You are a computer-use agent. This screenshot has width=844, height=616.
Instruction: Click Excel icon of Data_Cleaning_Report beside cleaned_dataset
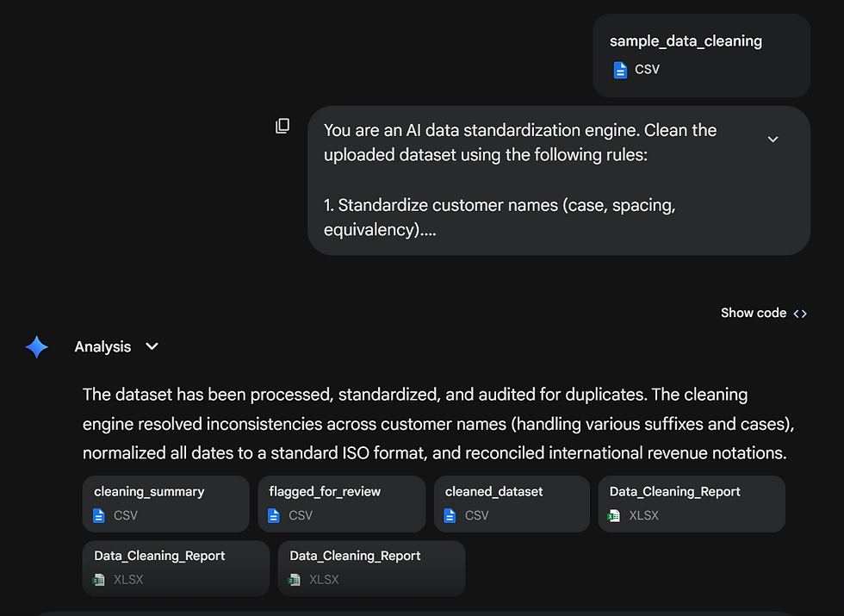614,515
